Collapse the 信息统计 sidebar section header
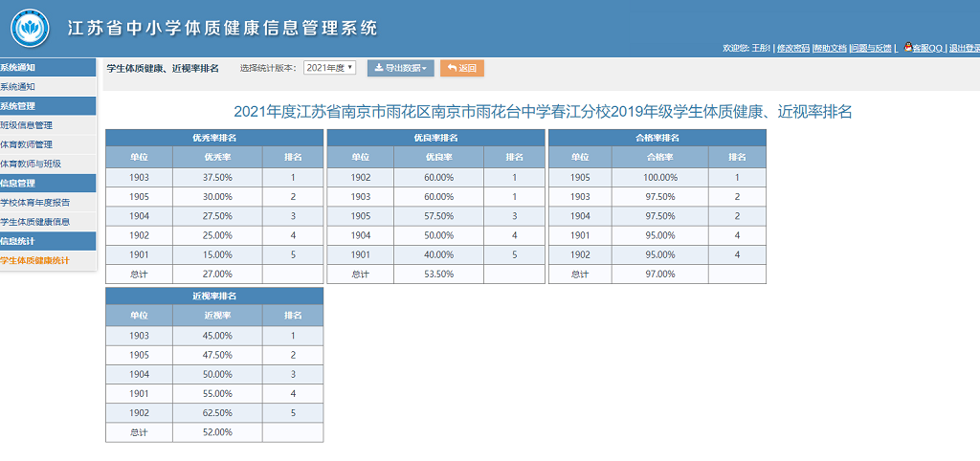The image size is (980, 461). 48,241
